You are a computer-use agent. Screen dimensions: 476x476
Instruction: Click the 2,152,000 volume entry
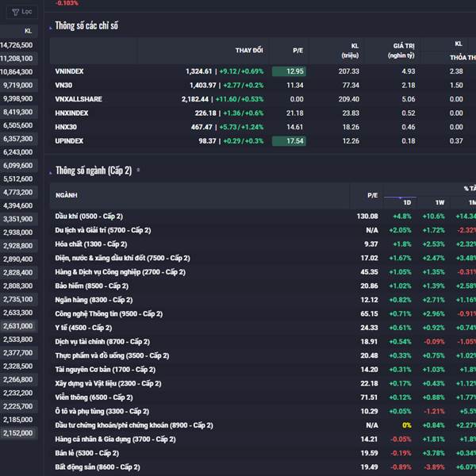[18, 433]
